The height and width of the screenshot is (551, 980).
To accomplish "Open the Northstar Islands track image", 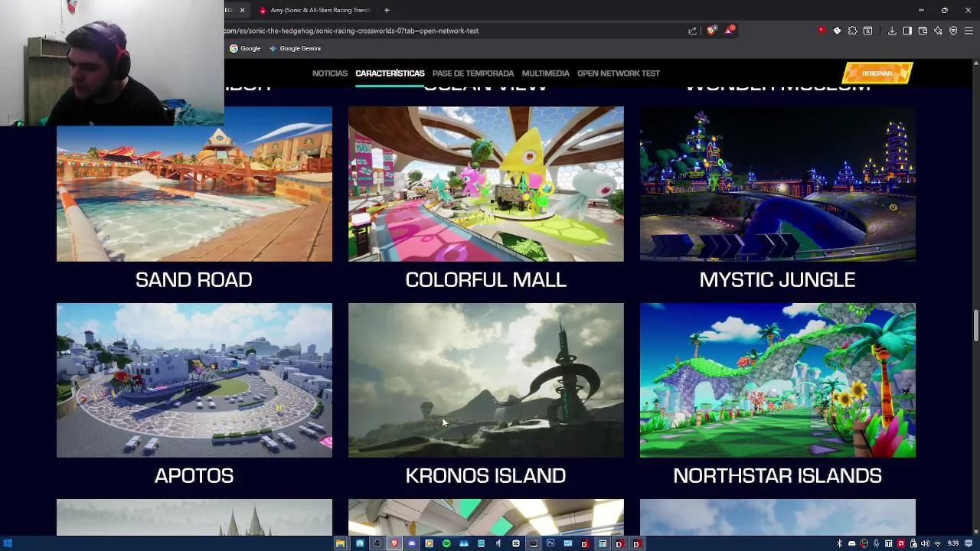I will (778, 380).
